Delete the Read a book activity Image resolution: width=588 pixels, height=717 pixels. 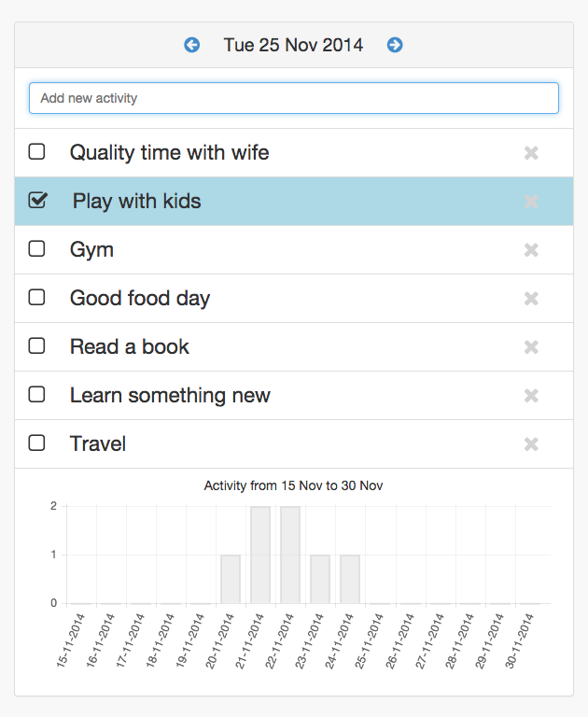pos(531,347)
